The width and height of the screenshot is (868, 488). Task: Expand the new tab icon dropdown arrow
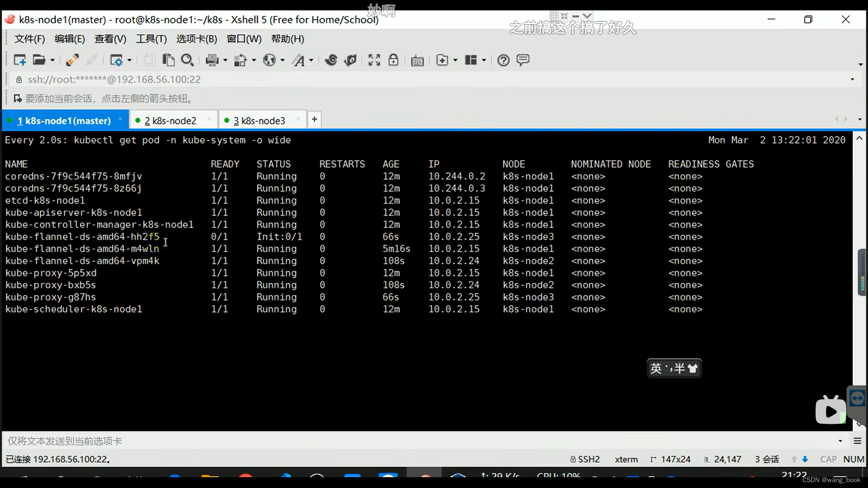click(455, 60)
